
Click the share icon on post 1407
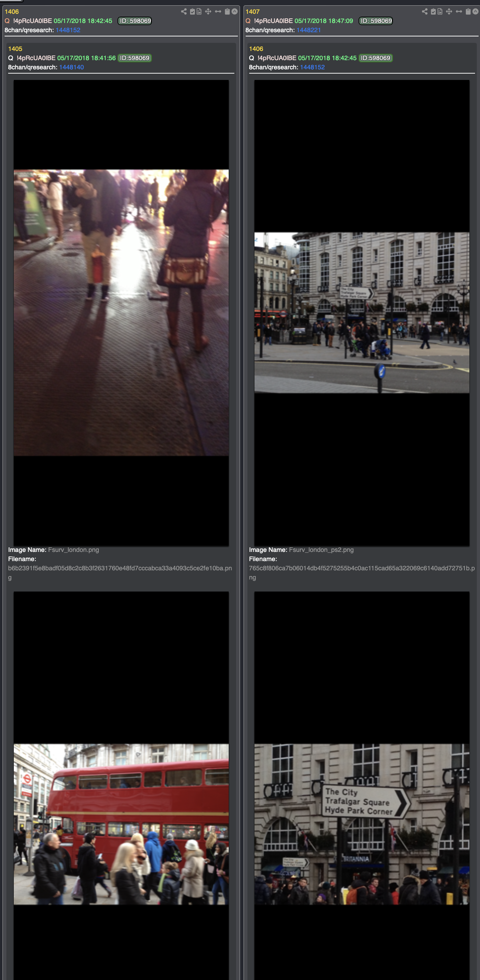click(x=425, y=11)
